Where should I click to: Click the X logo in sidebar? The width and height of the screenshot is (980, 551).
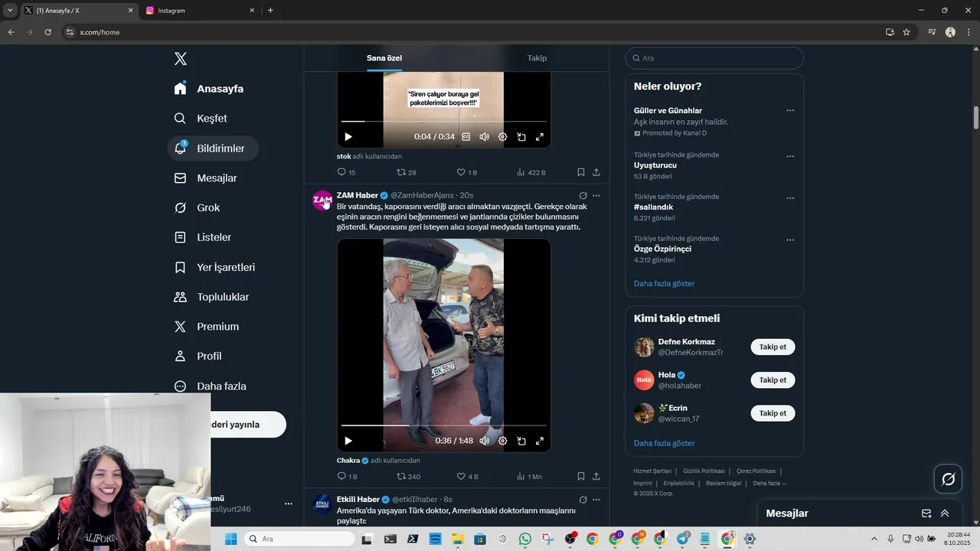pyautogui.click(x=180, y=59)
